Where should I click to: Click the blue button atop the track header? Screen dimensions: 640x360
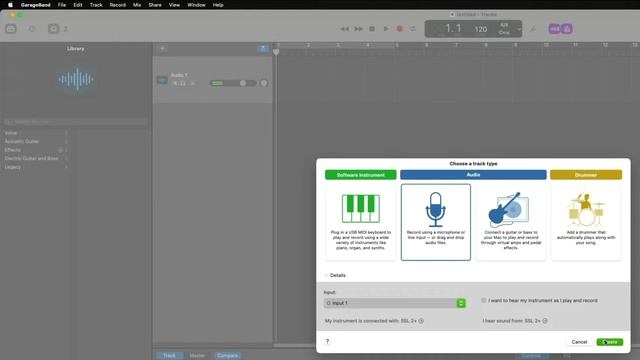point(263,49)
